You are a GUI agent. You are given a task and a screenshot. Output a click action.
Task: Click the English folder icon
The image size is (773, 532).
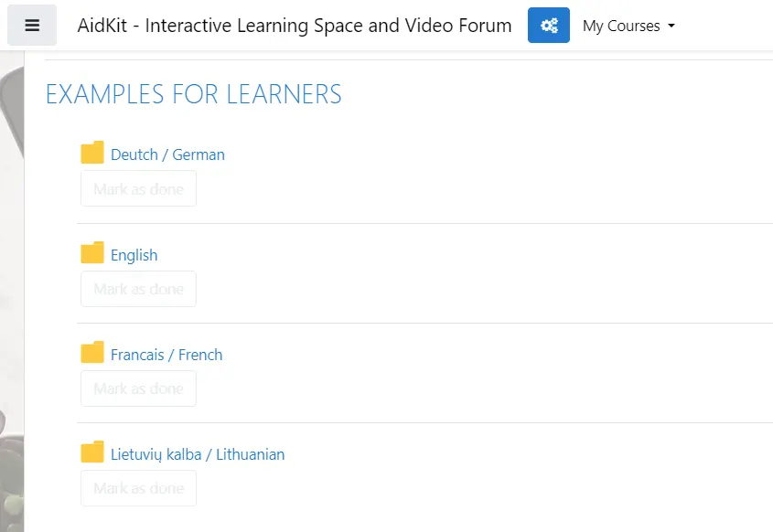click(x=92, y=252)
